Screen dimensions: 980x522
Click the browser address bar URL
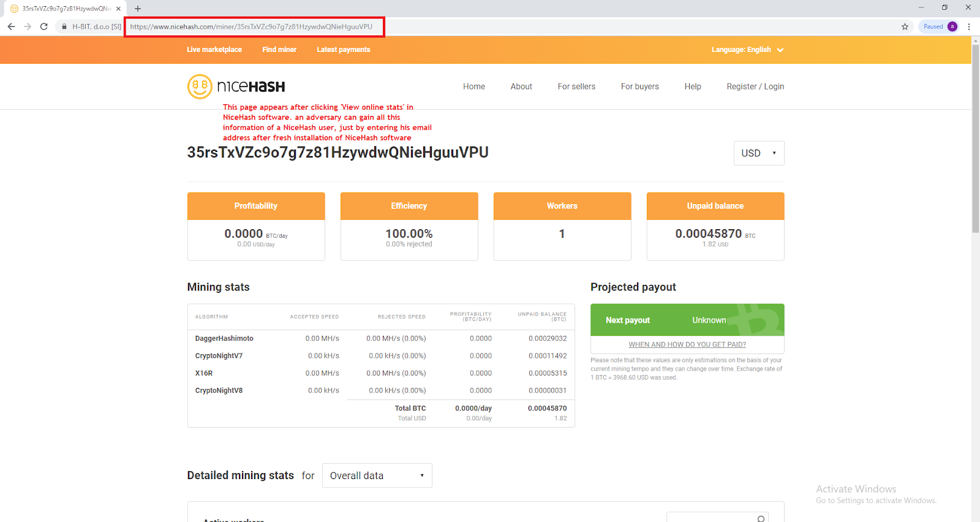(x=251, y=26)
